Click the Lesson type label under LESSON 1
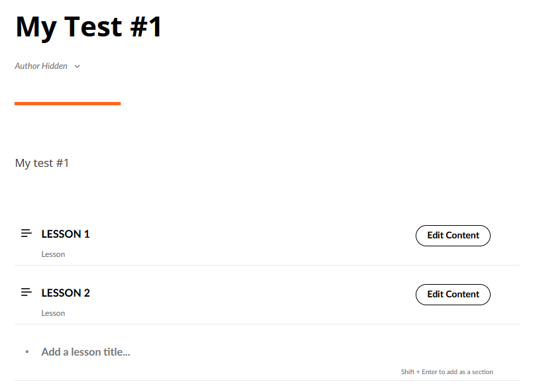 53,254
